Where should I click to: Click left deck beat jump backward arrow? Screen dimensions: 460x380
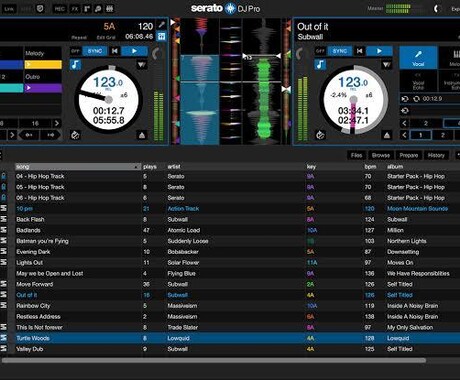pyautogui.click(x=29, y=135)
